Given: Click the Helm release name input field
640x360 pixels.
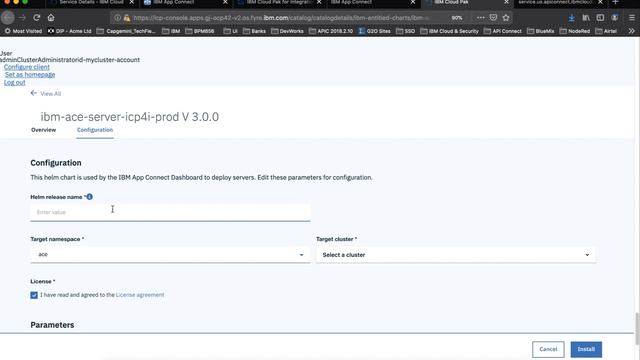Looking at the screenshot, I should point(170,212).
